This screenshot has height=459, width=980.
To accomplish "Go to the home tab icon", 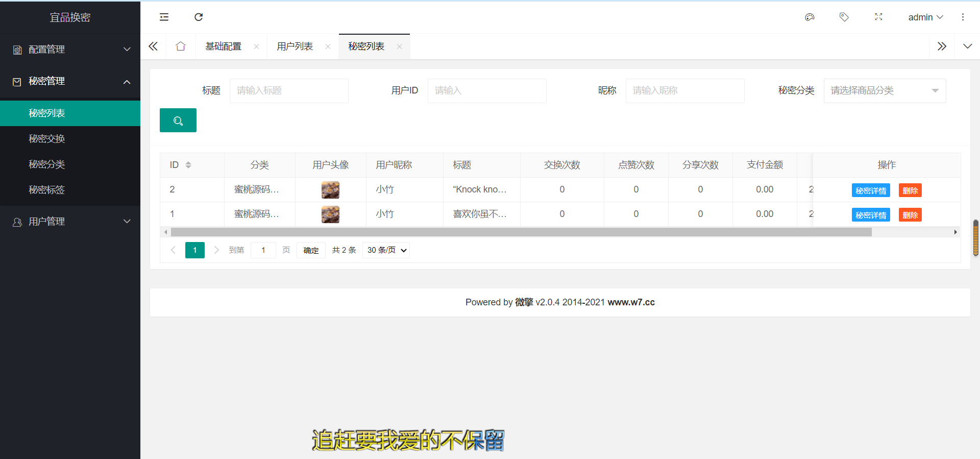I will tap(180, 46).
